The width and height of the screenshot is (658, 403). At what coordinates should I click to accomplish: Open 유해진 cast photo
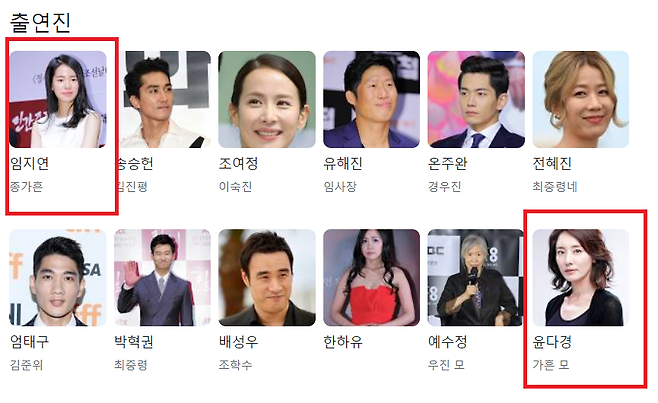(371, 99)
